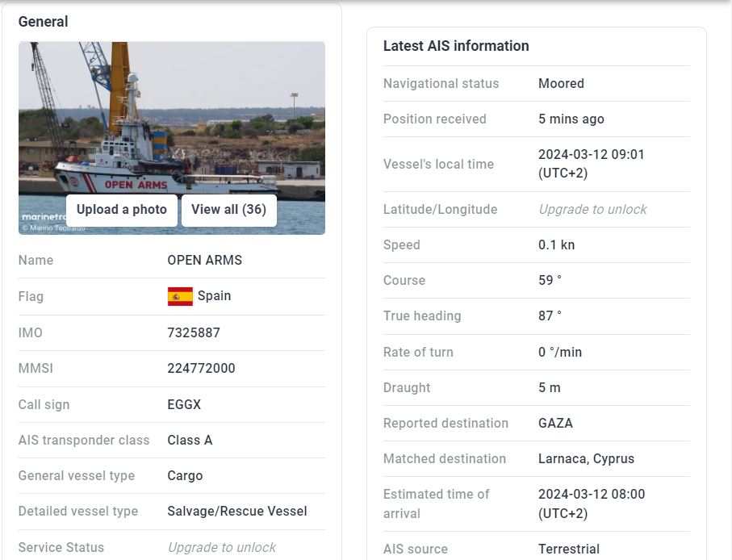Viewport: 732px width, 560px height.
Task: Open View all (36) photos
Action: [228, 210]
